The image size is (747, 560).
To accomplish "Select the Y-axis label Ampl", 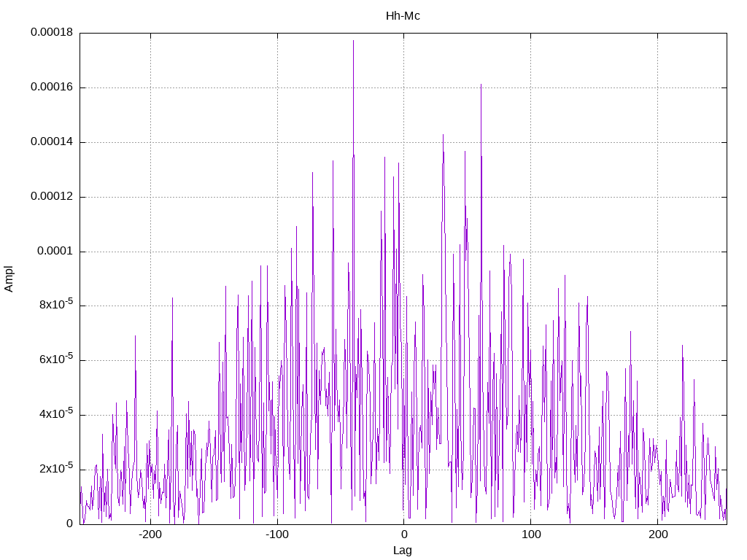I will pyautogui.click(x=9, y=279).
